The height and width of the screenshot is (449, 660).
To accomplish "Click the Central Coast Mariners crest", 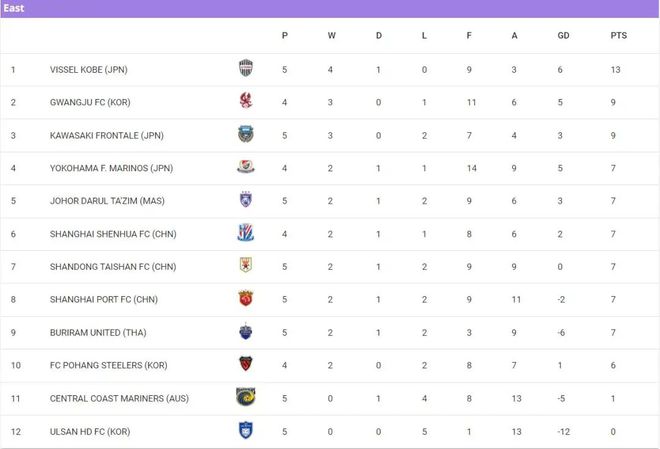I will (246, 396).
